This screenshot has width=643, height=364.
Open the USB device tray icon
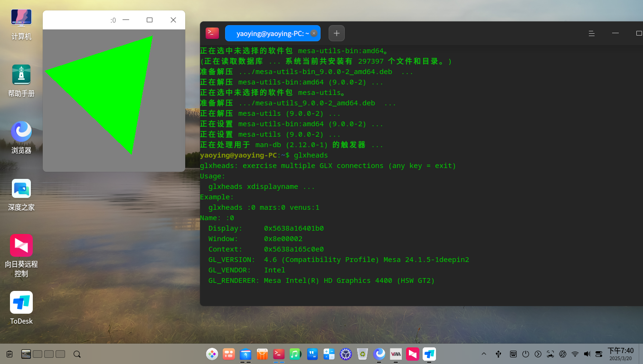pos(499,354)
